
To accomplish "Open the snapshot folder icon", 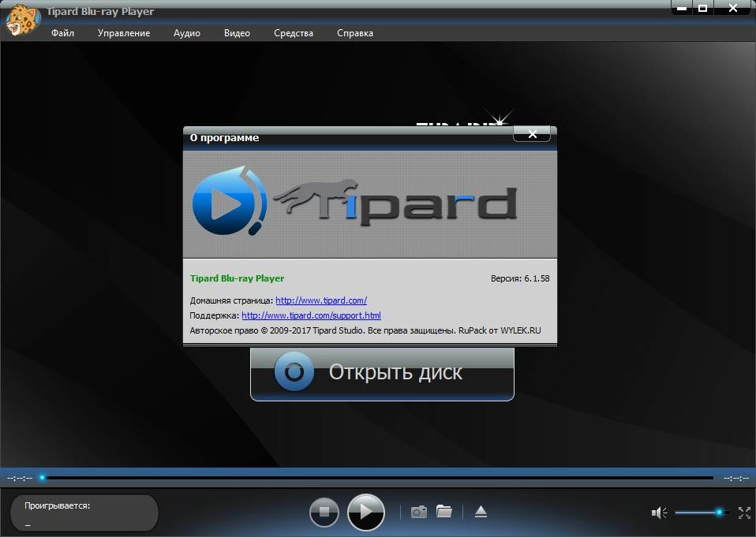I will (444, 511).
